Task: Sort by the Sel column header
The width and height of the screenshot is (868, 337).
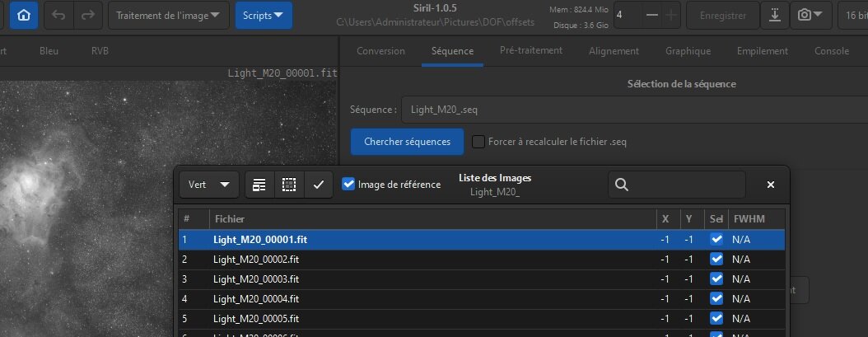Action: point(716,219)
